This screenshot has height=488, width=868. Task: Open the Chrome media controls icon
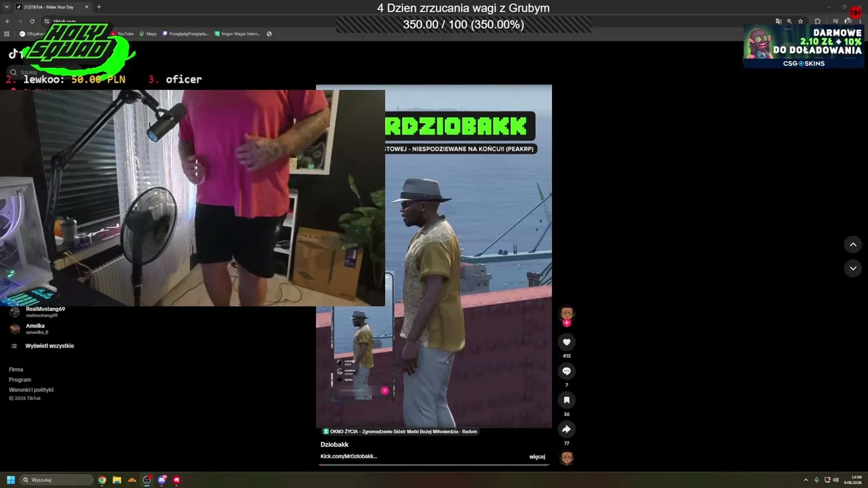pos(835,21)
